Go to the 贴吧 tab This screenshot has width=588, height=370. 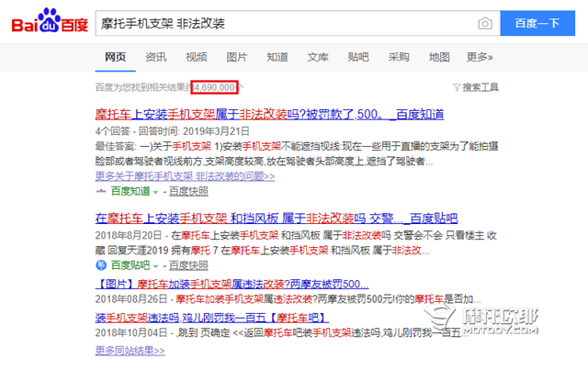pos(358,57)
